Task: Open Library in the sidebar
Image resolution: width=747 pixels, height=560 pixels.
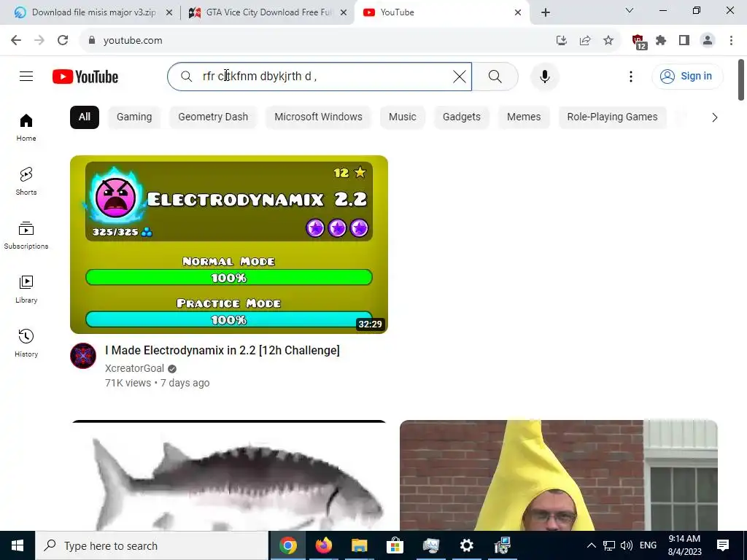Action: click(x=26, y=289)
